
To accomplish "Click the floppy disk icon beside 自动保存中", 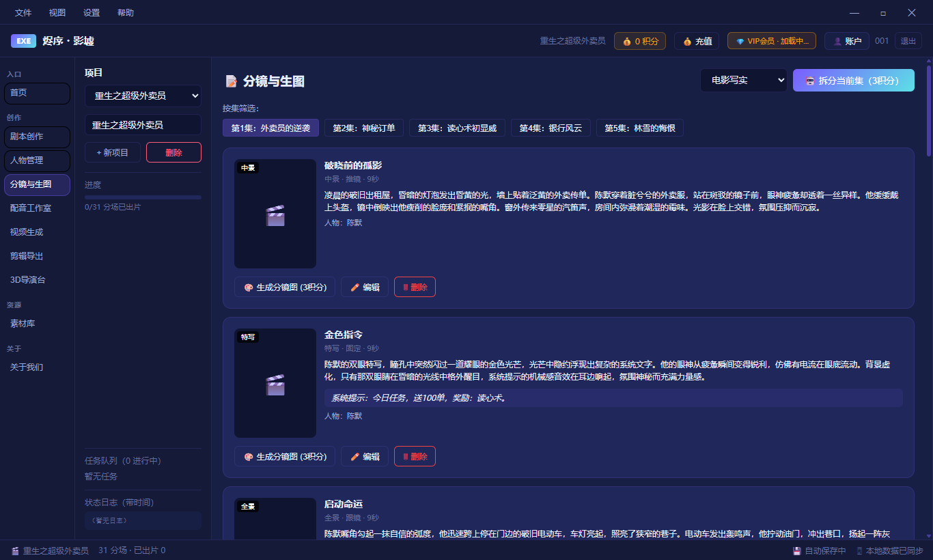I will click(797, 551).
